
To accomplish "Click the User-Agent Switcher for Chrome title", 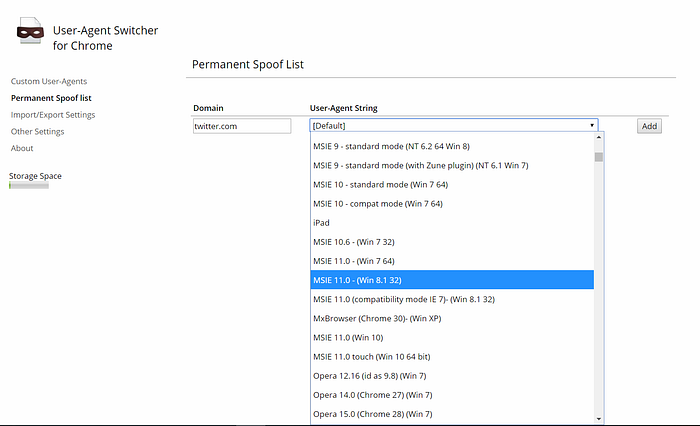I will click(x=105, y=38).
